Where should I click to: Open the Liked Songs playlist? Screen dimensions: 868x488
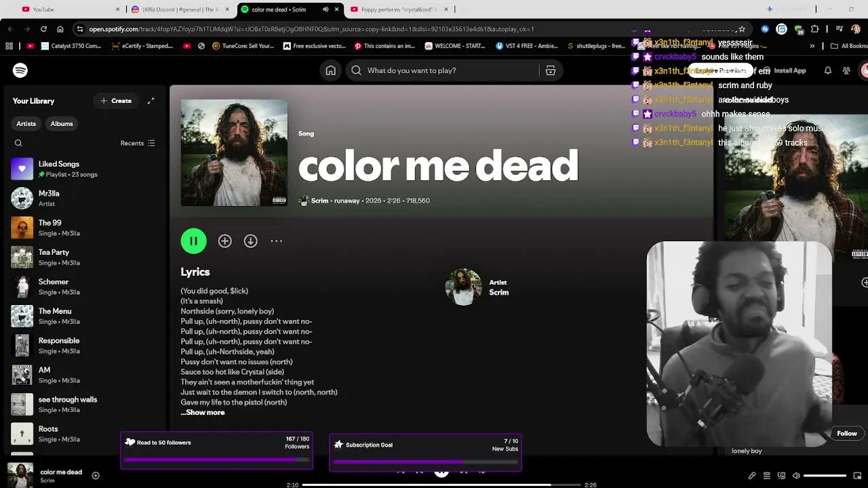coord(83,169)
